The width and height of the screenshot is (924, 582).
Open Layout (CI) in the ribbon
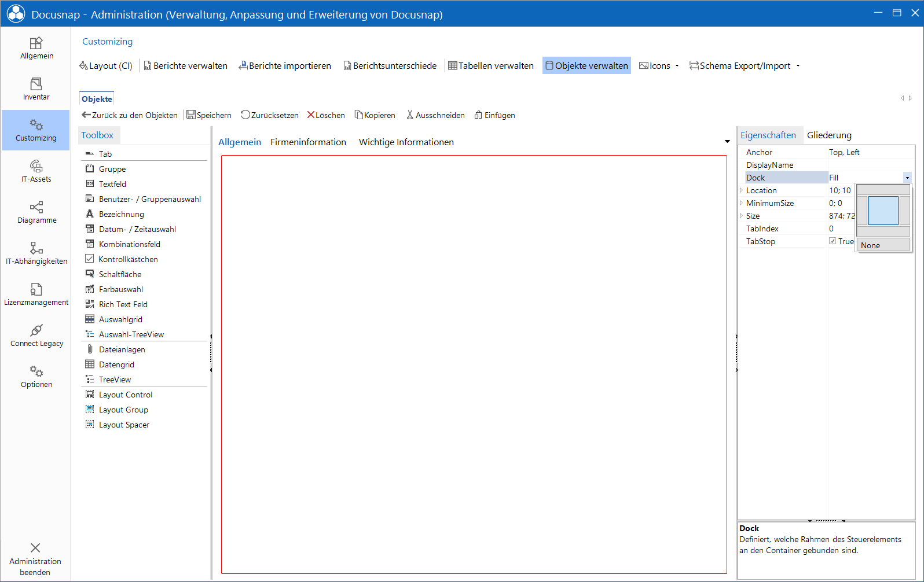[x=106, y=66]
